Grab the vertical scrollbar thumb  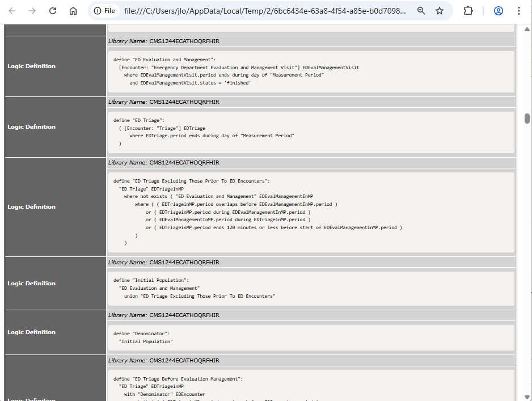(x=527, y=118)
